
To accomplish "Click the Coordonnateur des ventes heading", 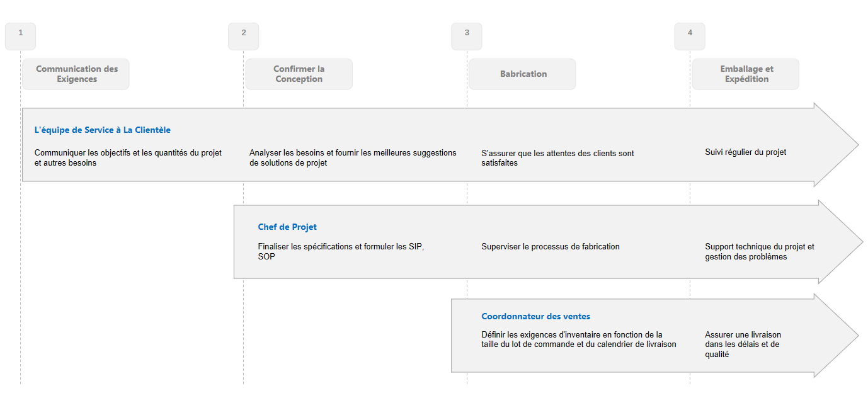I will coord(535,317).
